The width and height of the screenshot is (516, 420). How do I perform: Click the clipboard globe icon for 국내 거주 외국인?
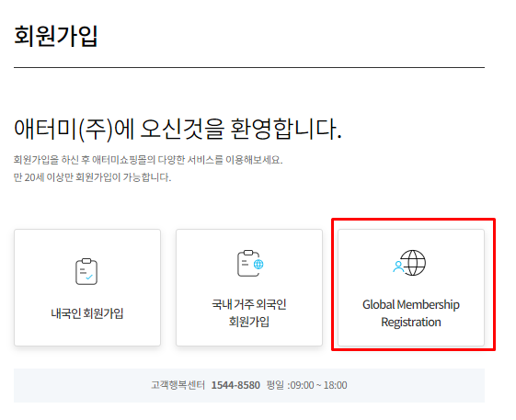tap(250, 264)
